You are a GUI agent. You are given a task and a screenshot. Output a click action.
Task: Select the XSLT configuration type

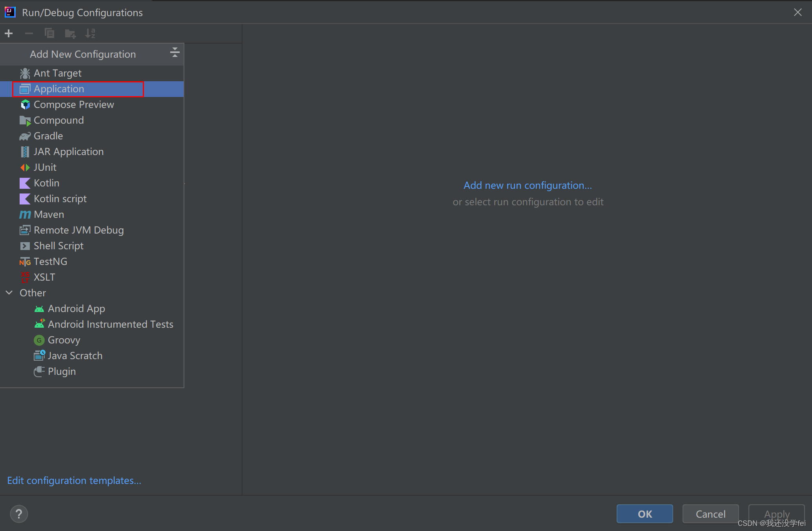tap(44, 277)
